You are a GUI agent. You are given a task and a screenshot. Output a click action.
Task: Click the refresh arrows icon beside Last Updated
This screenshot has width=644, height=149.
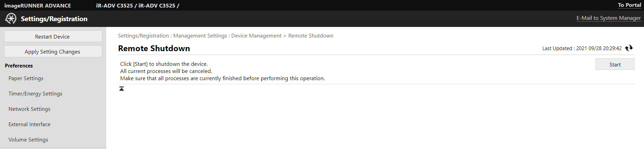pyautogui.click(x=629, y=48)
